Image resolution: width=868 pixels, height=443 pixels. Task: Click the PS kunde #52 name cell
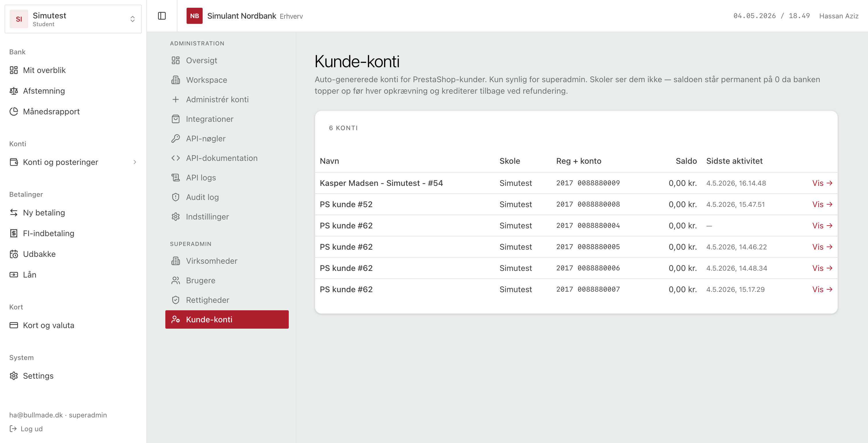point(346,204)
